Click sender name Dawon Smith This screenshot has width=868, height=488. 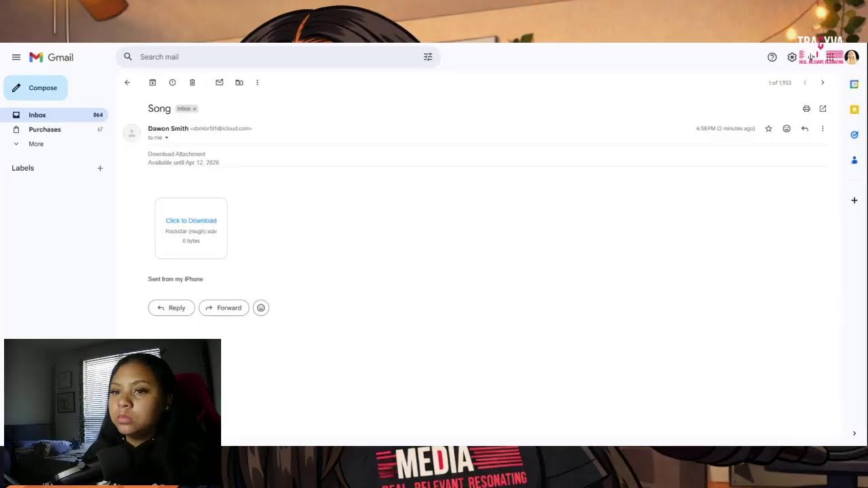click(168, 128)
